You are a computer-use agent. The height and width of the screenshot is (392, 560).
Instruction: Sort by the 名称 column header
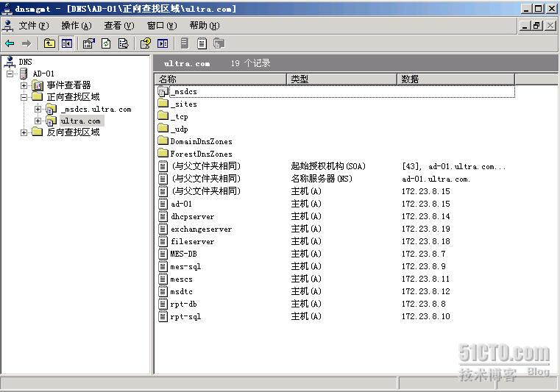pos(221,79)
